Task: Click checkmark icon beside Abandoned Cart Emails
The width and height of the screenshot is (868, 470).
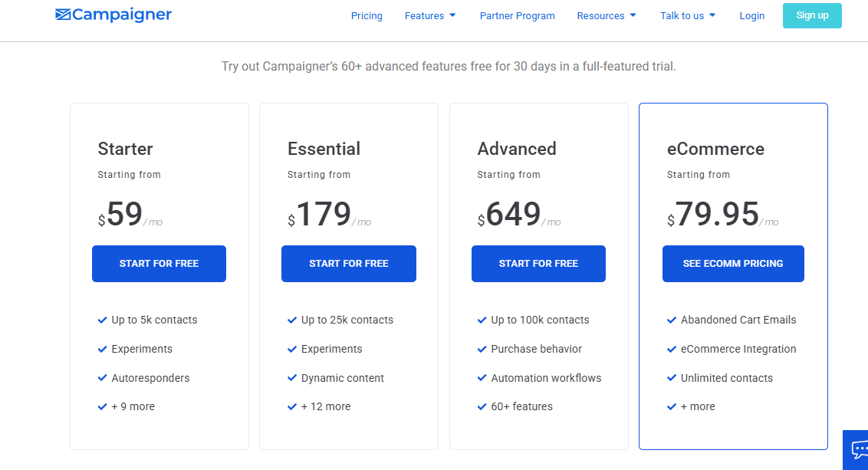Action: [x=671, y=320]
